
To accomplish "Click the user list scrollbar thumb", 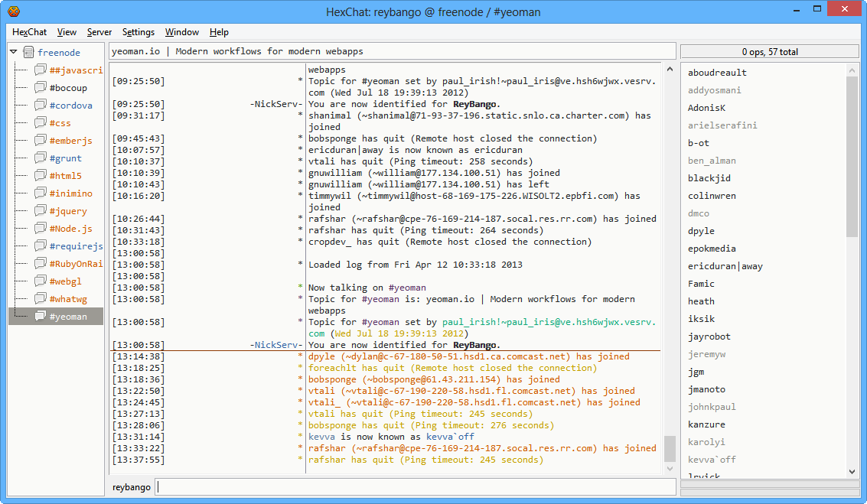I will [852, 157].
